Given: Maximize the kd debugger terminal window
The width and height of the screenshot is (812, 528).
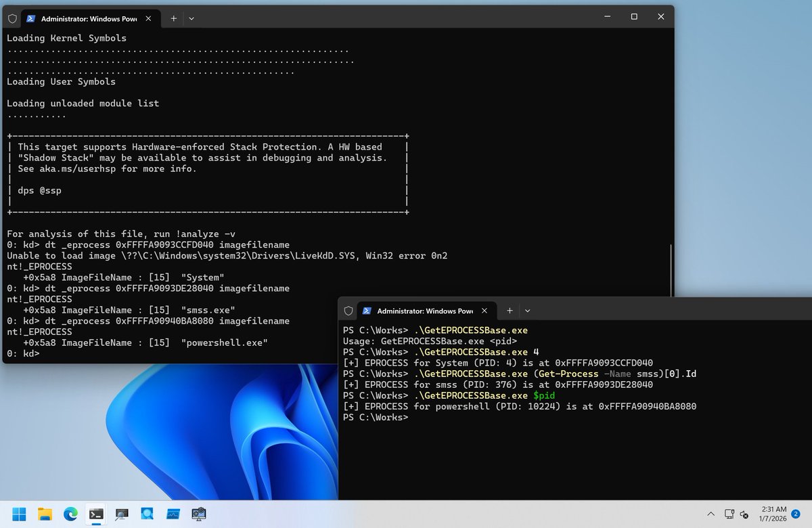Looking at the screenshot, I should [x=634, y=17].
